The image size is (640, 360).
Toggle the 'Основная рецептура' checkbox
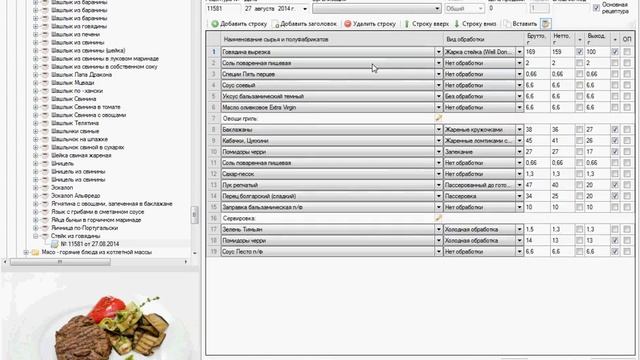pyautogui.click(x=596, y=8)
